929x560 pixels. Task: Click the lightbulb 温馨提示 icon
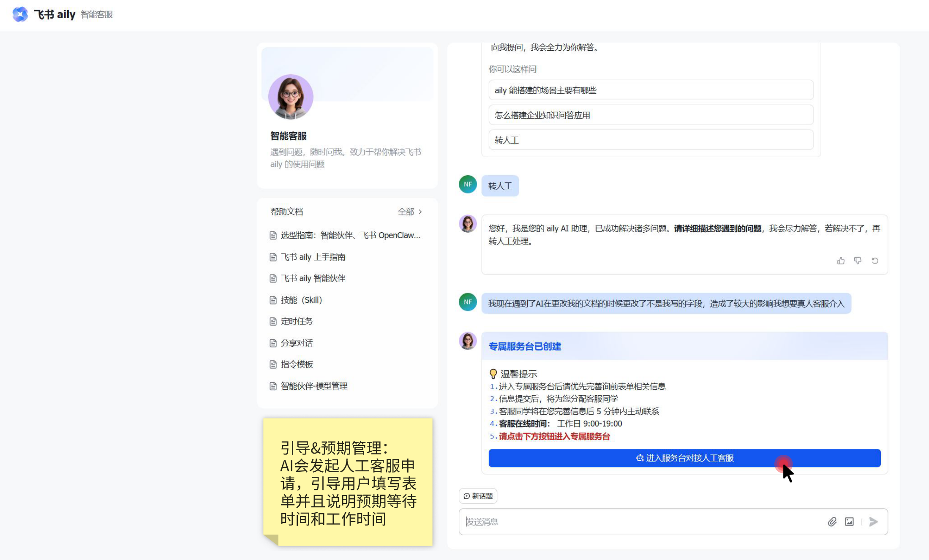tap(493, 374)
